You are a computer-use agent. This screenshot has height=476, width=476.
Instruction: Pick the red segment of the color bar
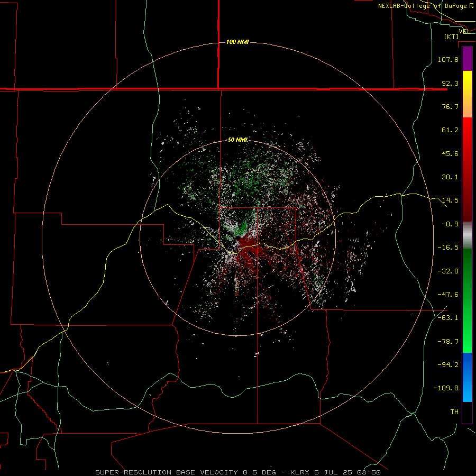click(x=467, y=169)
